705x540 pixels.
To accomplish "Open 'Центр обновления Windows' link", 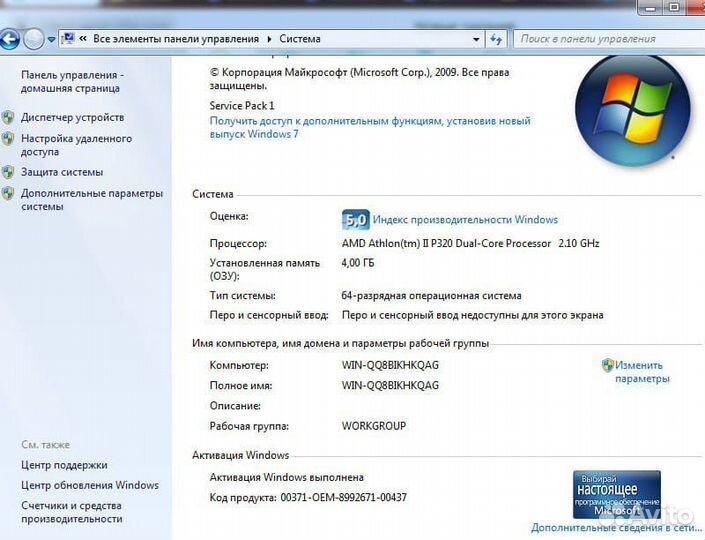I will tap(90, 485).
